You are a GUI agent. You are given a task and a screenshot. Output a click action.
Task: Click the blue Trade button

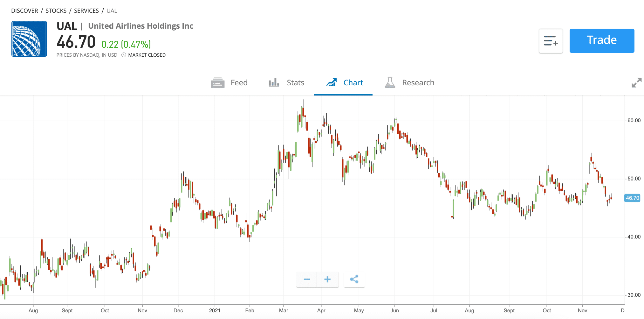[602, 40]
